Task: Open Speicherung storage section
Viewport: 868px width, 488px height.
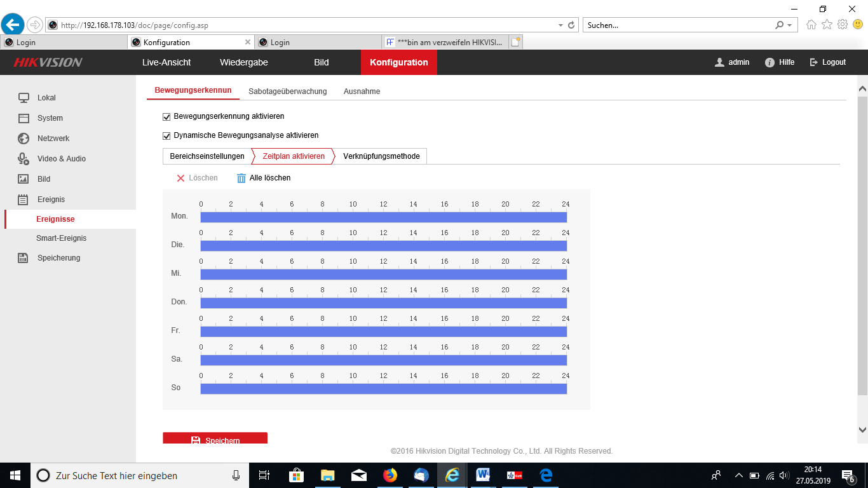Action: 58,258
